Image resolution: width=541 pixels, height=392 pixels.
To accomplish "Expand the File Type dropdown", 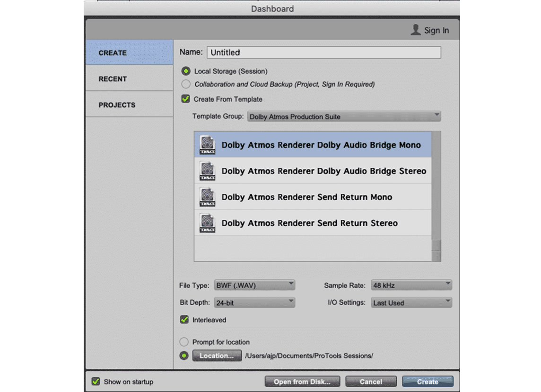I will click(254, 285).
